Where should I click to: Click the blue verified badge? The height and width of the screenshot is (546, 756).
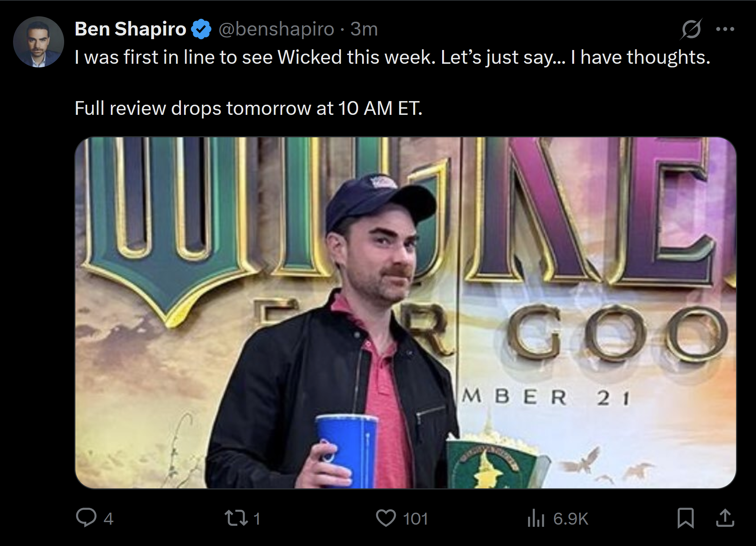[201, 29]
